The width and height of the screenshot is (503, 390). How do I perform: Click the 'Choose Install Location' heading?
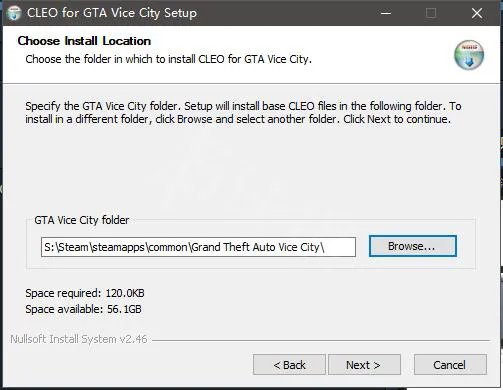[x=84, y=41]
